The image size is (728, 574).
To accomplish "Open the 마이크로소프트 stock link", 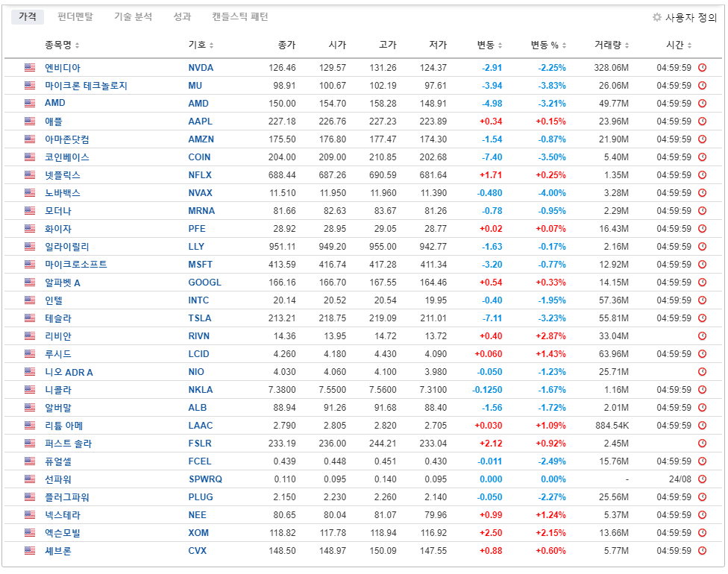I will [x=76, y=265].
